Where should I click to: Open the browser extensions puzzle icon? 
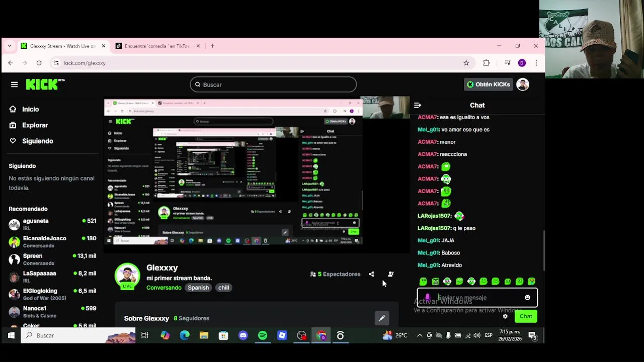coord(486,63)
